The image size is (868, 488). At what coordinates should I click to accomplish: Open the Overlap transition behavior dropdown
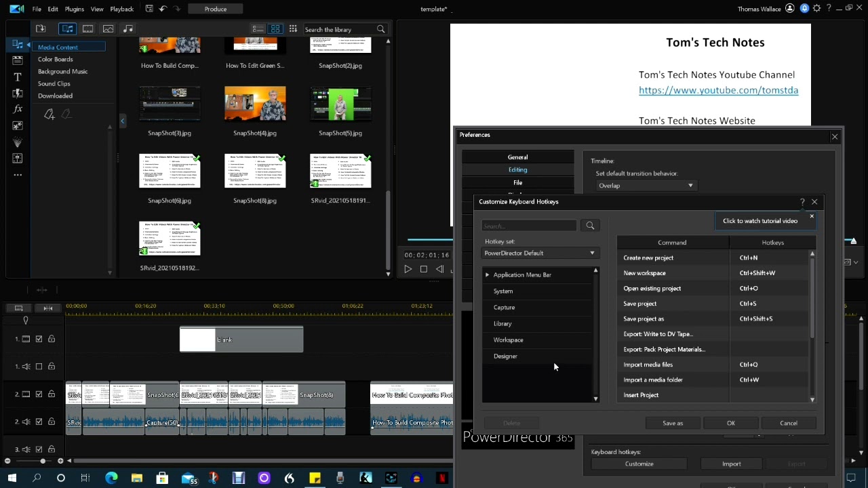646,186
